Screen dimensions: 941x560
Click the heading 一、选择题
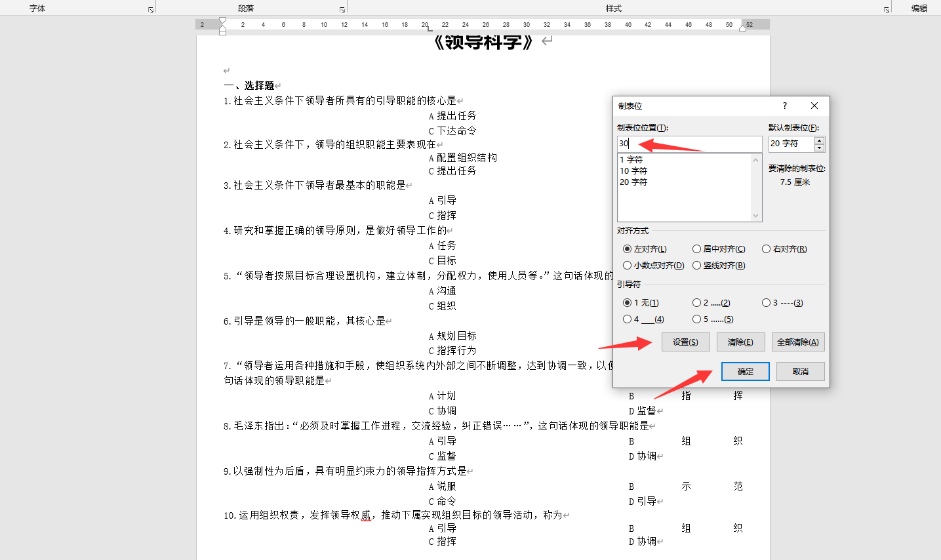(x=249, y=86)
